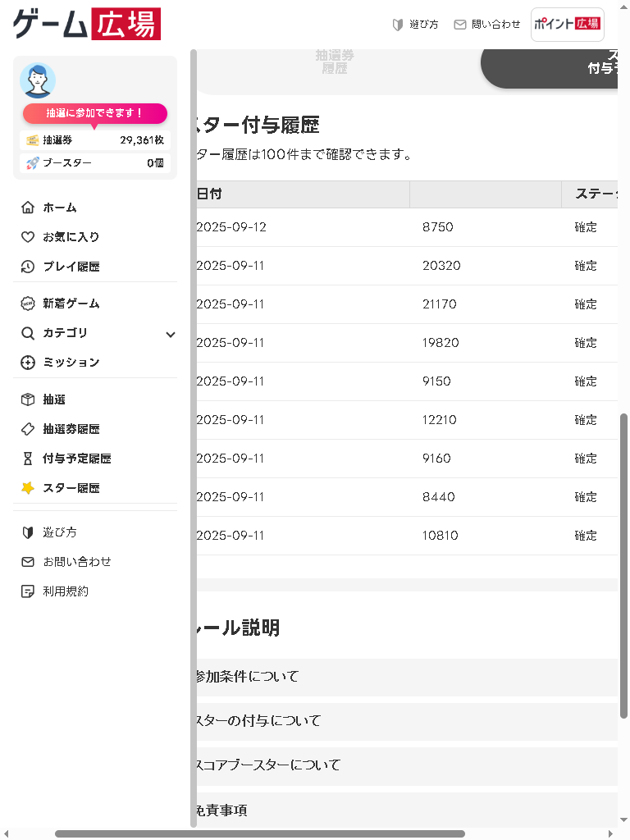Click the user avatar profile icon
Viewport: 630px width, 840px height.
[x=38, y=80]
